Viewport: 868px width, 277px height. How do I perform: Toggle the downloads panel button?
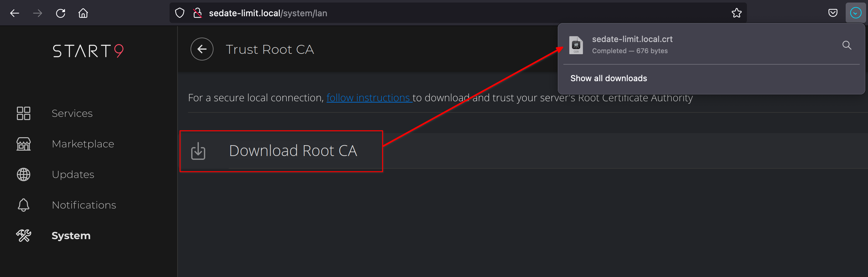[855, 13]
